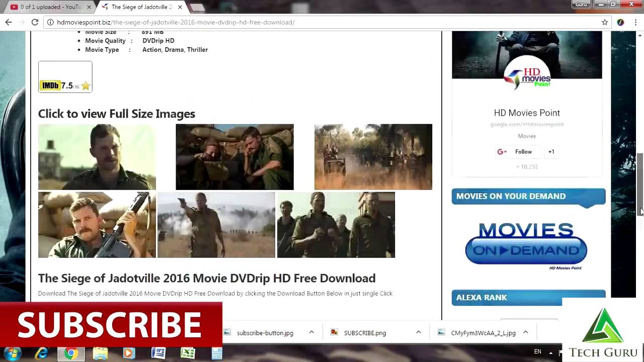
Task: Open downloaded CMyFym3WcAA_2_L.jpg file
Action: pos(477,333)
